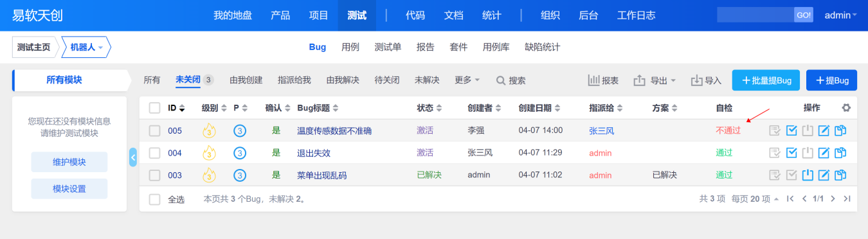Open the column settings gear icon
The image size is (868, 239).
click(x=846, y=108)
